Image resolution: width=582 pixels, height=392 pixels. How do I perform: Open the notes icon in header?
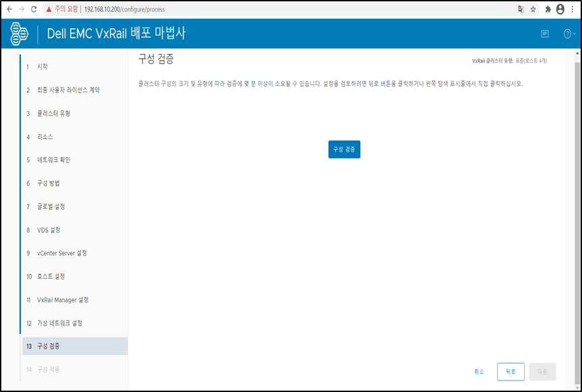click(x=544, y=34)
